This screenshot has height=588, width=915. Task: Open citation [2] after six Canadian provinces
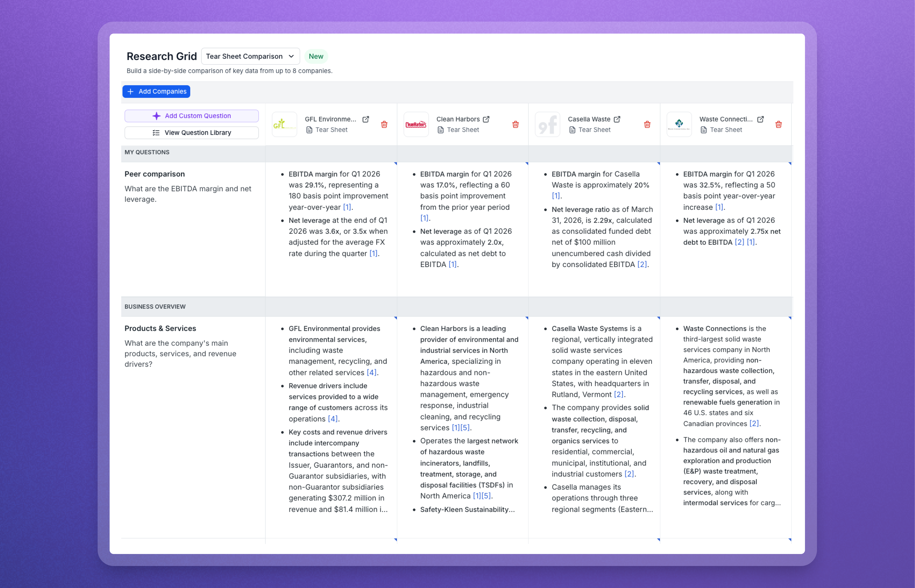(754, 424)
